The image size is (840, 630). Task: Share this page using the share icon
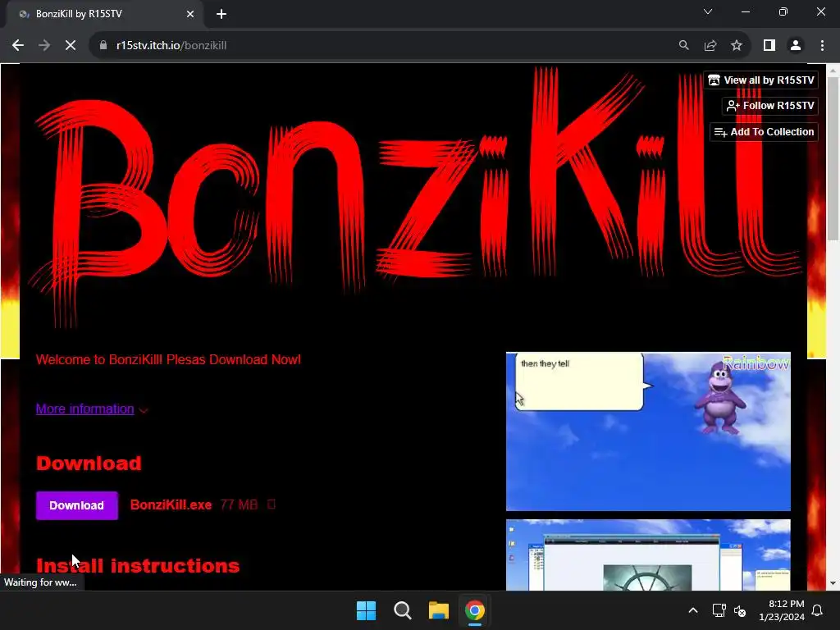click(x=710, y=46)
